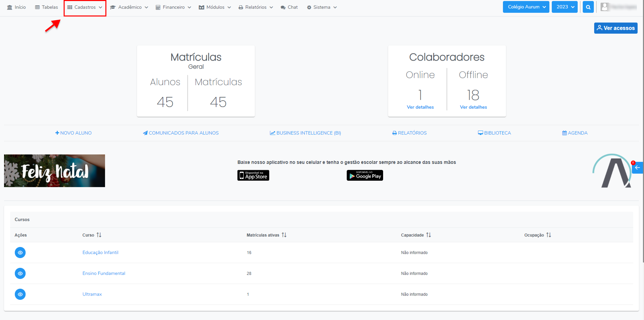Open the 2023 year dropdown

565,7
